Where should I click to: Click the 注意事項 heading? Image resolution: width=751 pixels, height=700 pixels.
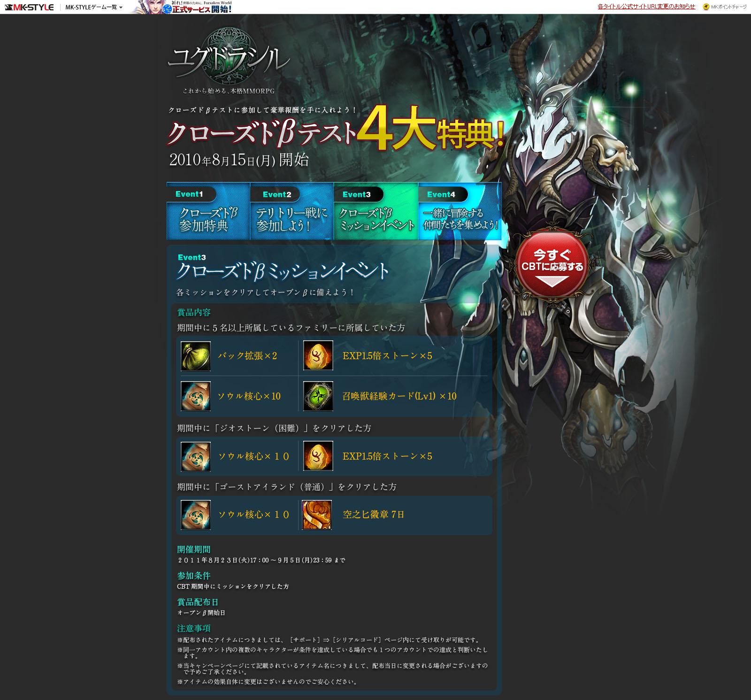pos(194,628)
